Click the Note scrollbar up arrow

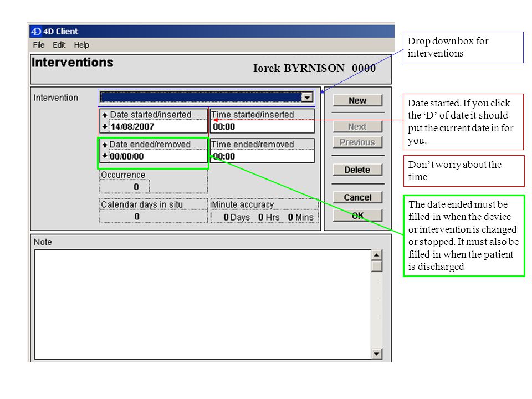(x=377, y=255)
